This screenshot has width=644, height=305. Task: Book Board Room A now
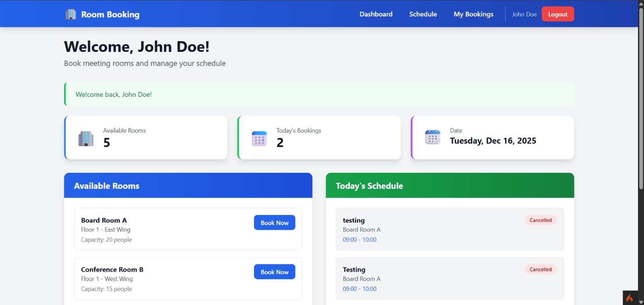(x=275, y=223)
